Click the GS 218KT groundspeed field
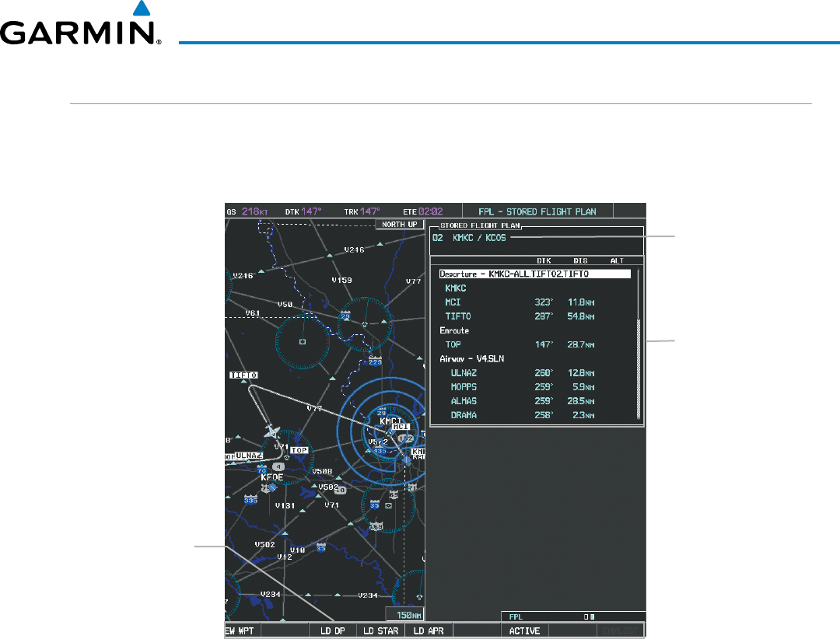This screenshot has width=840, height=639. pos(247,211)
